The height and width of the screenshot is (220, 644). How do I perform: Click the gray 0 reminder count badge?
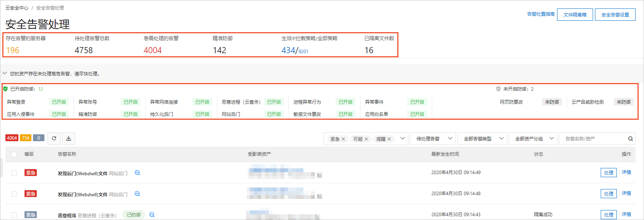(x=39, y=138)
